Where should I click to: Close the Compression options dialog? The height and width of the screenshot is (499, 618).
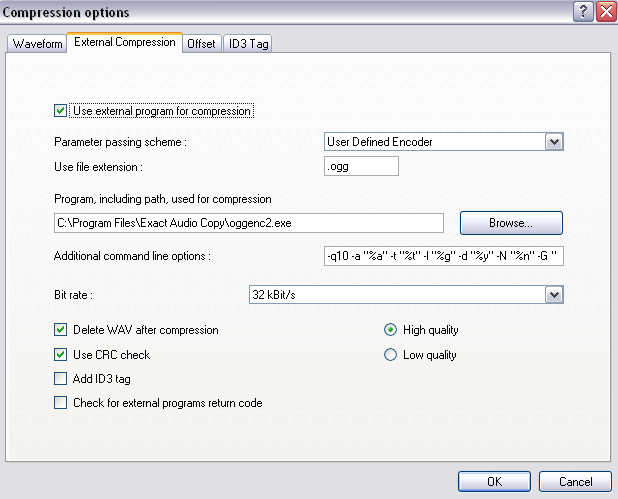point(606,11)
